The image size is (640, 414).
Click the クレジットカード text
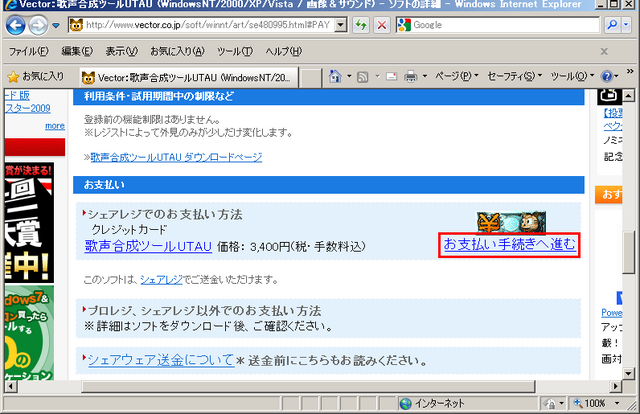[x=129, y=230]
